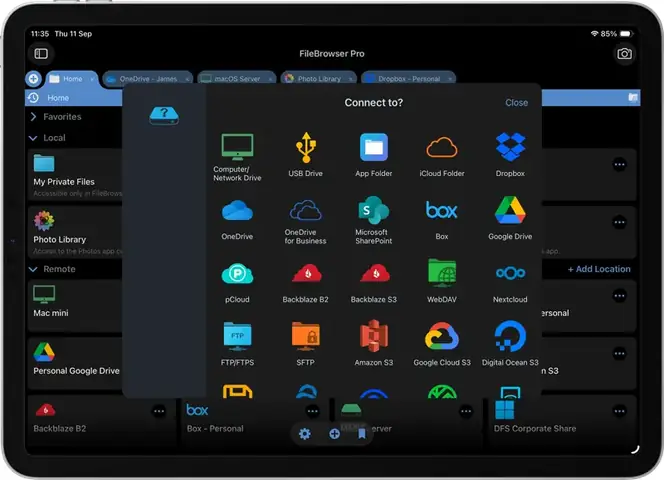Click Add Location link
This screenshot has height=480, width=664.
click(x=599, y=269)
